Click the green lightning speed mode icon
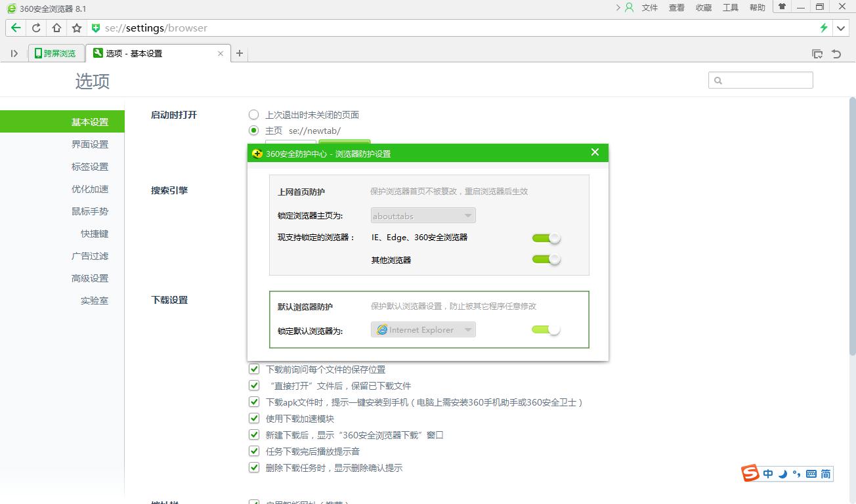This screenshot has height=504, width=856. (x=823, y=28)
